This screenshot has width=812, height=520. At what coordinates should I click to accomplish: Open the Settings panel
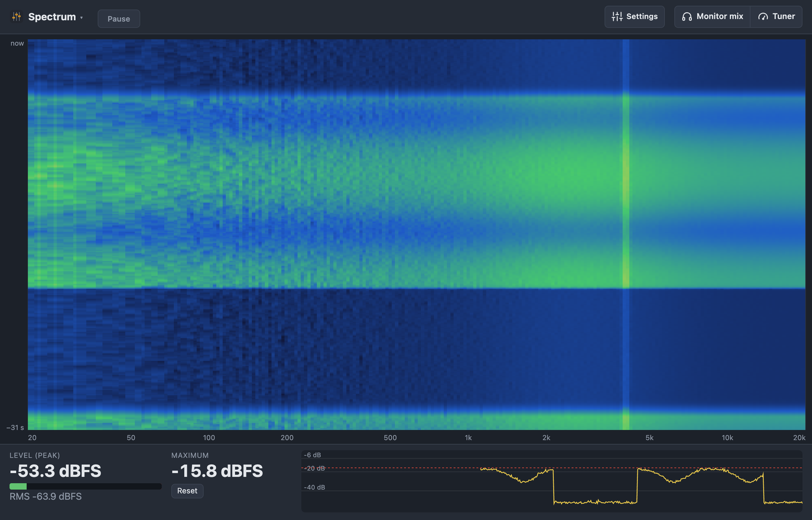(x=634, y=17)
